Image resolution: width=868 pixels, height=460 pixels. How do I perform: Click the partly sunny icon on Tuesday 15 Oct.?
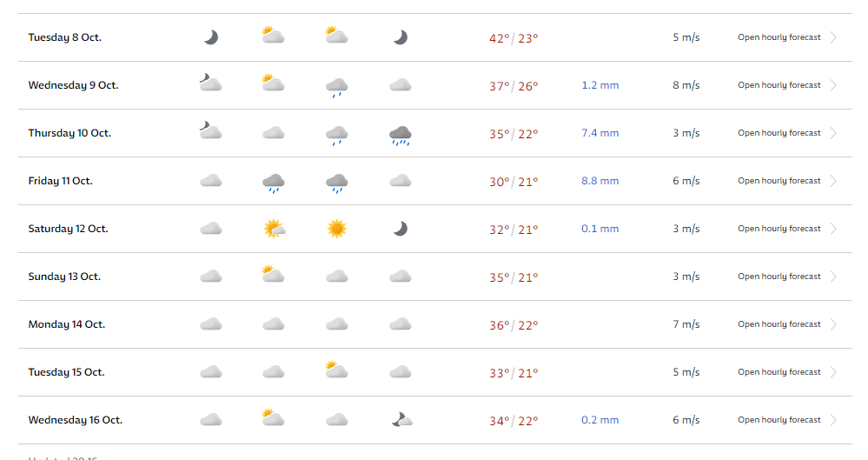336,369
